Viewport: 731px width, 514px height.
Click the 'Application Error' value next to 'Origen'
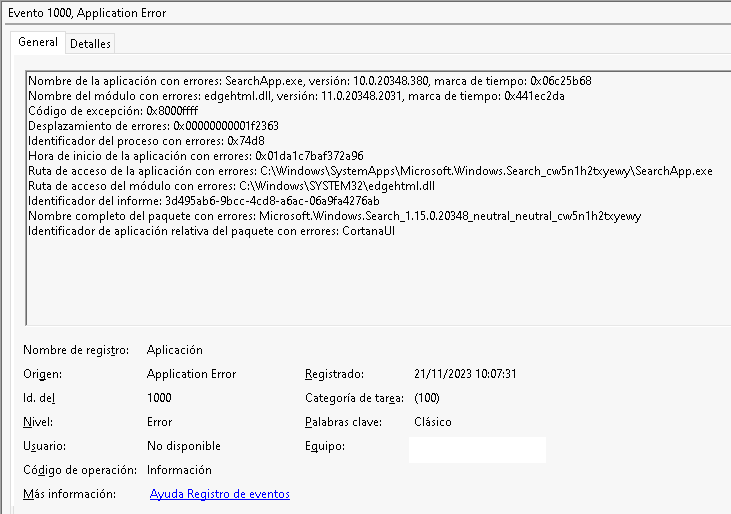pos(192,374)
